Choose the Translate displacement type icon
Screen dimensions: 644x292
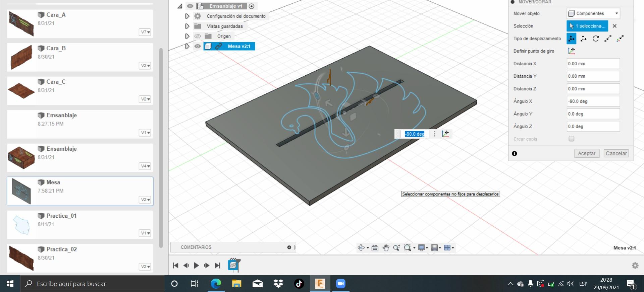(584, 39)
